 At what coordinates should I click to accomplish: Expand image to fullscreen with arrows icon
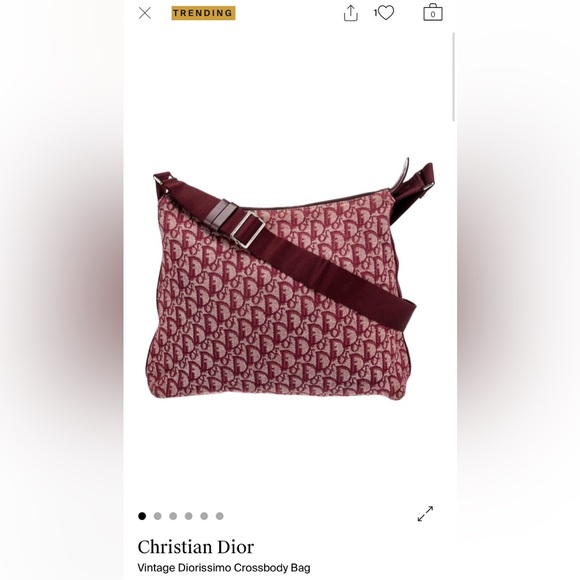(x=425, y=513)
